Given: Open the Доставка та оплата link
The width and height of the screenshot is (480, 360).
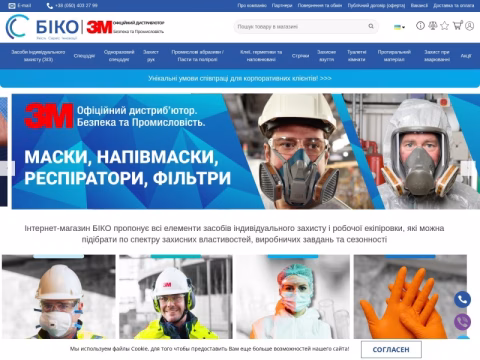Looking at the screenshot, I should pos(454,6).
